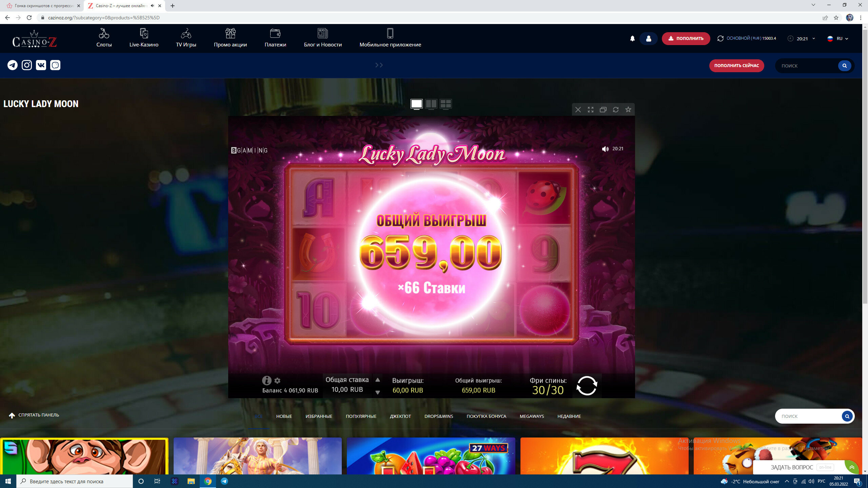Expand the RU language dropdown

tap(839, 39)
